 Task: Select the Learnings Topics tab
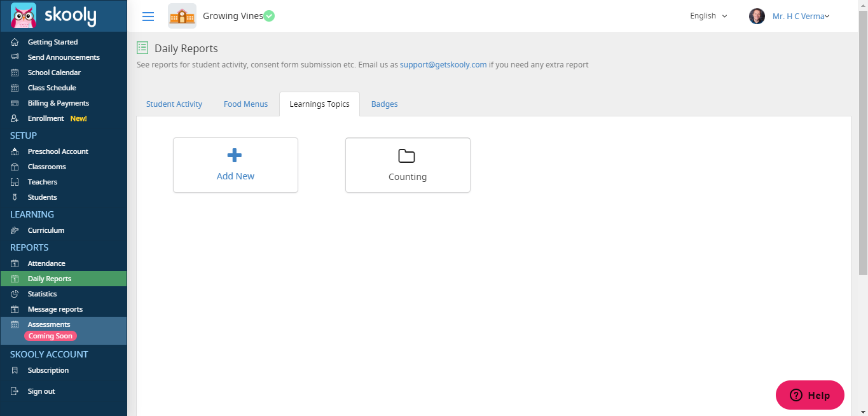pos(319,104)
